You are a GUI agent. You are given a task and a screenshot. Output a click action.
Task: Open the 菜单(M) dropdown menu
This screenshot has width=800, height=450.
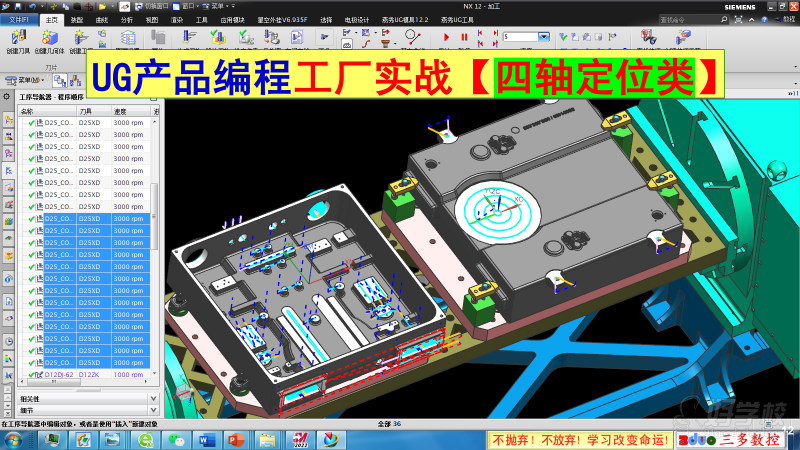[x=30, y=79]
